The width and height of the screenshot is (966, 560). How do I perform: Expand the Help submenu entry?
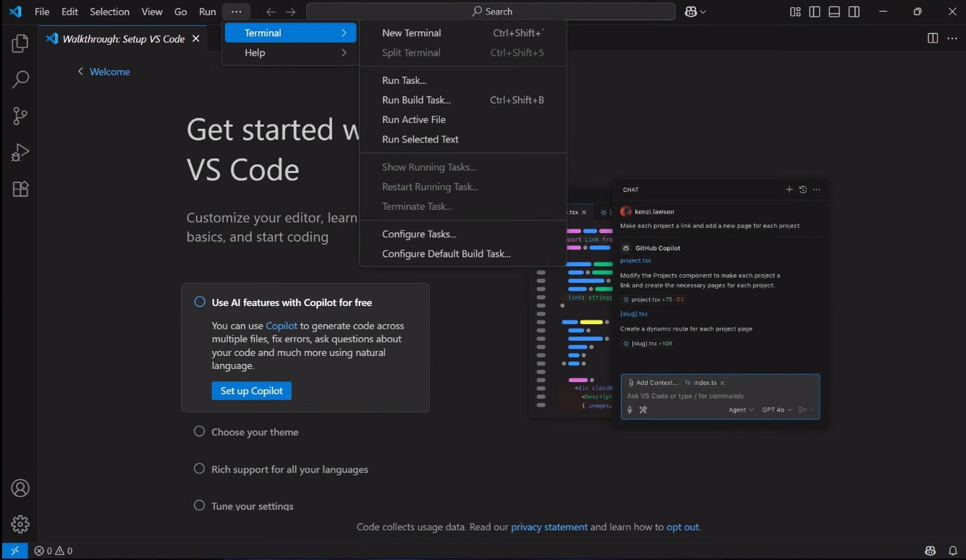coord(290,52)
